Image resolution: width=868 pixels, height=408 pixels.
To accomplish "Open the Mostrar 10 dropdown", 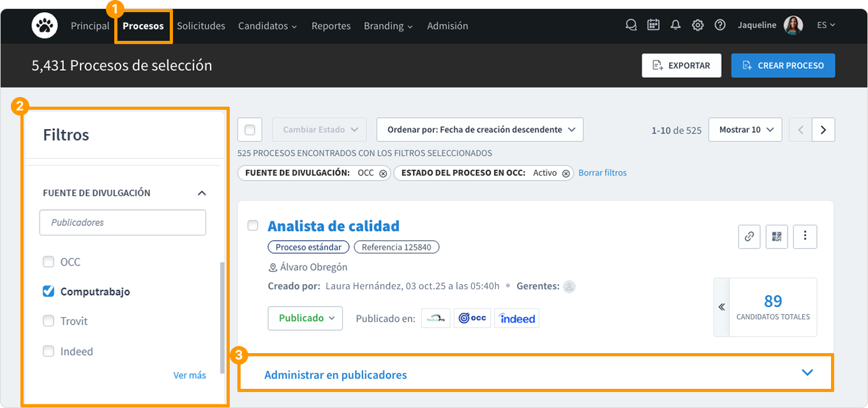I will coord(745,130).
